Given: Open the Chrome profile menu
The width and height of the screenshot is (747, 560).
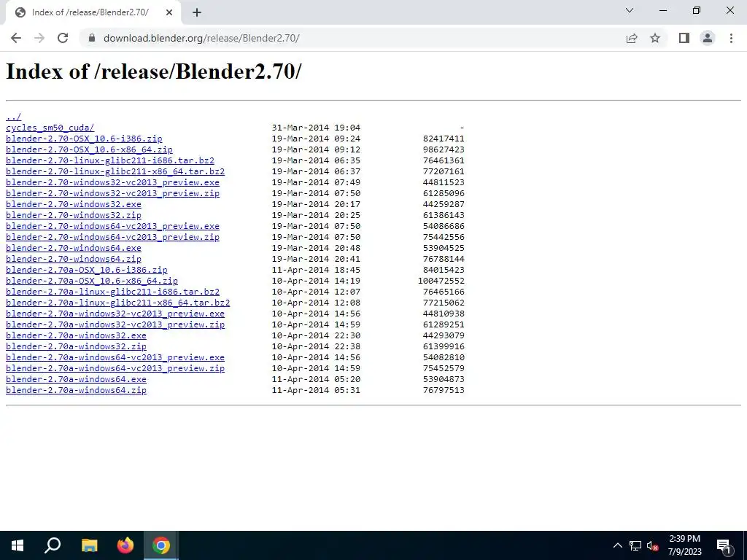Looking at the screenshot, I should coord(708,38).
